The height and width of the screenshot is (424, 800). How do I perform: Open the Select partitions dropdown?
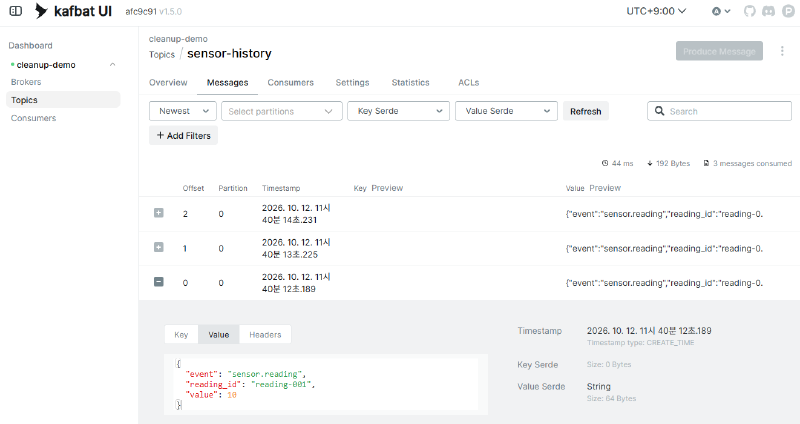coord(282,111)
